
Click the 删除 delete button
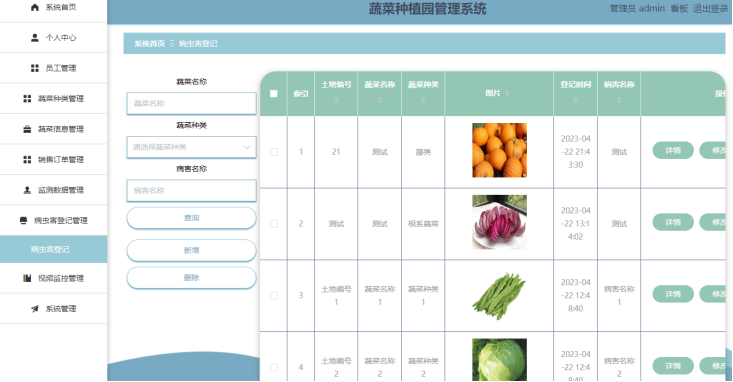(191, 278)
